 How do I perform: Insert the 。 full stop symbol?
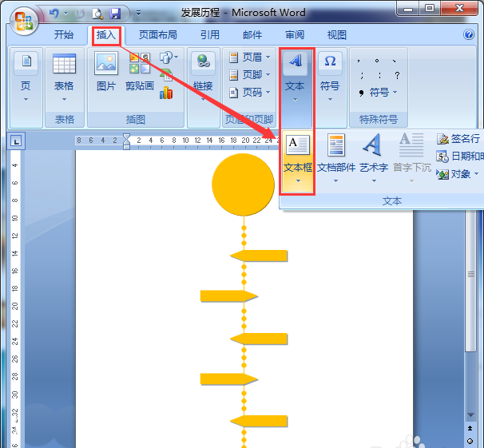click(x=377, y=61)
